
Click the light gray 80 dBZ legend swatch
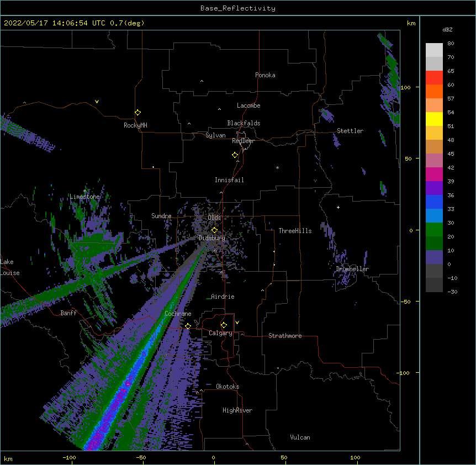(434, 50)
